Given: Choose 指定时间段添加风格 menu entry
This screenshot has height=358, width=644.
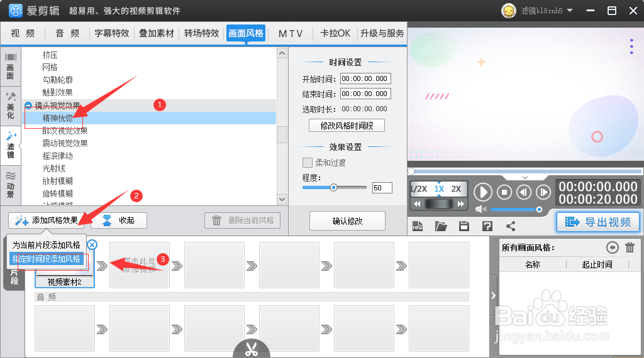Looking at the screenshot, I should tap(47, 259).
